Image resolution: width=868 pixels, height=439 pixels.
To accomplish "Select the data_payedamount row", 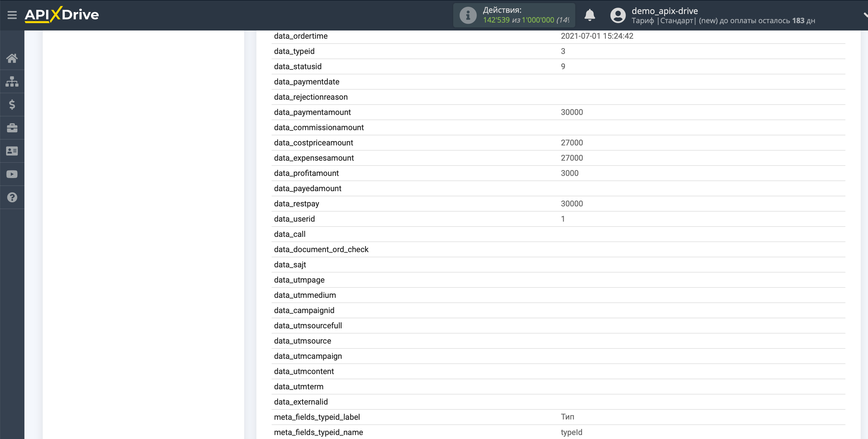I will pyautogui.click(x=558, y=188).
